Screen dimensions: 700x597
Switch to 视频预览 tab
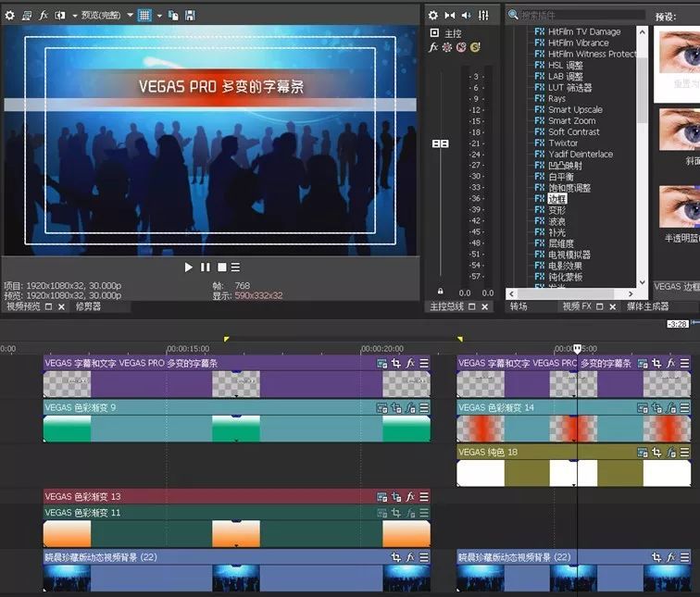[x=23, y=306]
